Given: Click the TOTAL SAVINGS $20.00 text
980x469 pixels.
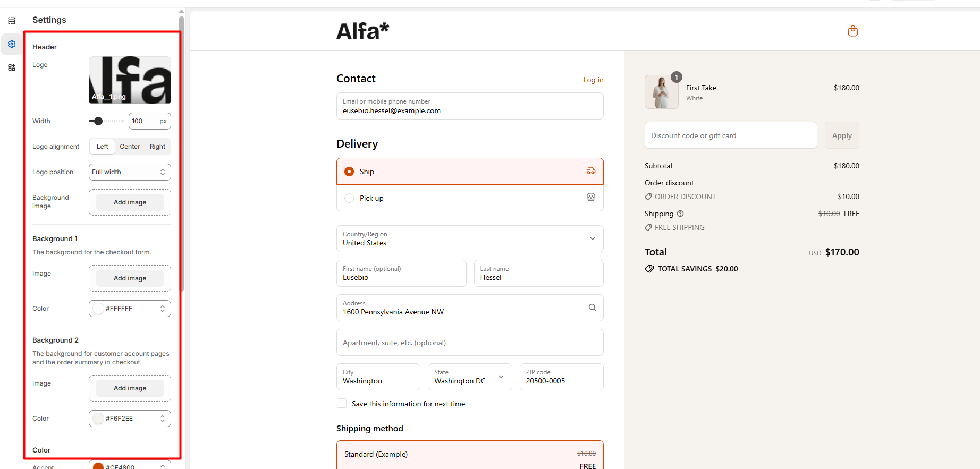Looking at the screenshot, I should [x=698, y=269].
